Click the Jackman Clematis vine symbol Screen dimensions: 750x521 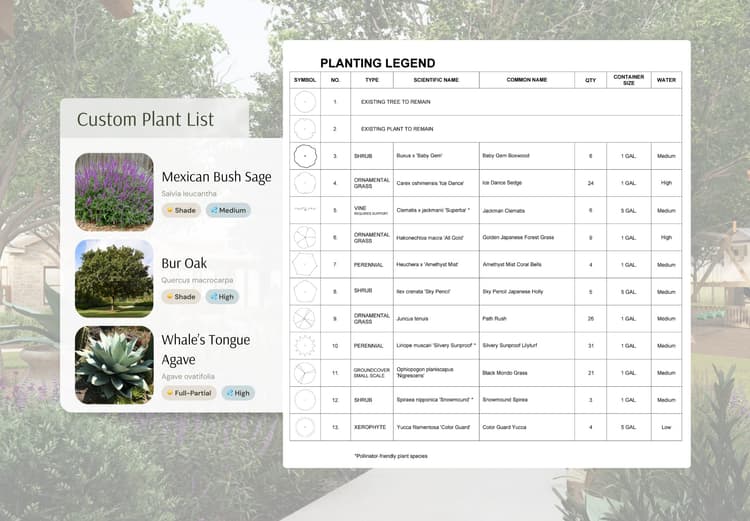305,210
